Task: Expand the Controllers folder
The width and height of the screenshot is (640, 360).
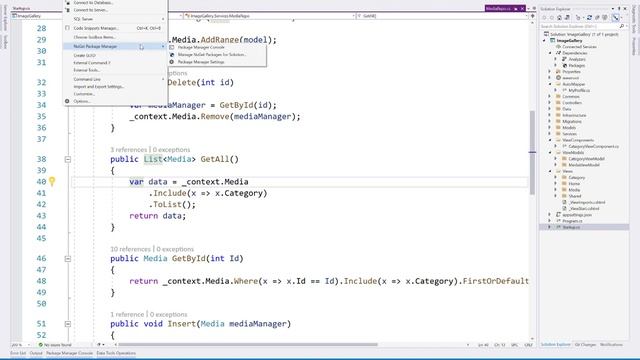Action: [550, 103]
